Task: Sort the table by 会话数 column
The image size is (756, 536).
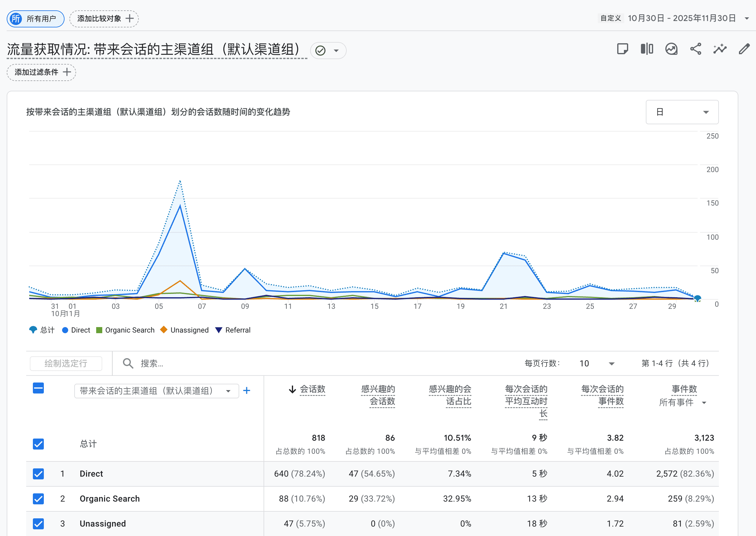Action: point(312,390)
